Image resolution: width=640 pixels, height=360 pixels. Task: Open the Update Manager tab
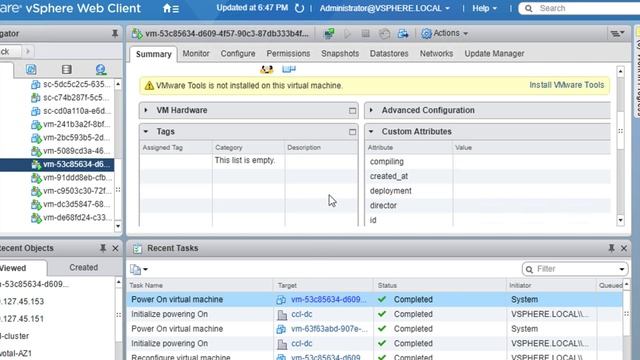[494, 53]
